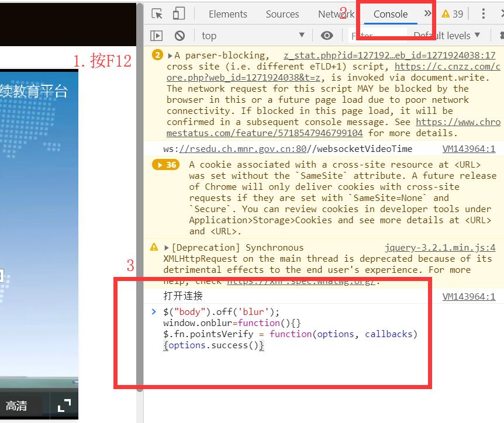
Task: Toggle the live expression eye icon
Action: pos(327,35)
